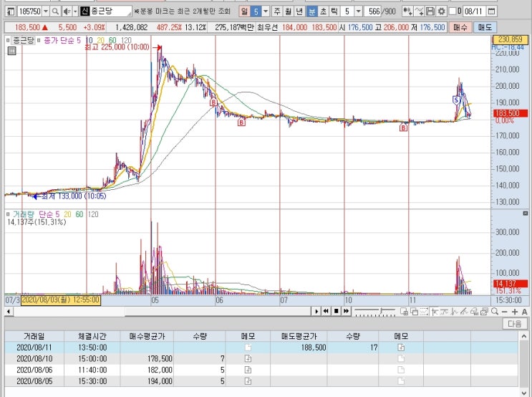Click buy price 178,500 cell
The image size is (532, 397).
147,358
